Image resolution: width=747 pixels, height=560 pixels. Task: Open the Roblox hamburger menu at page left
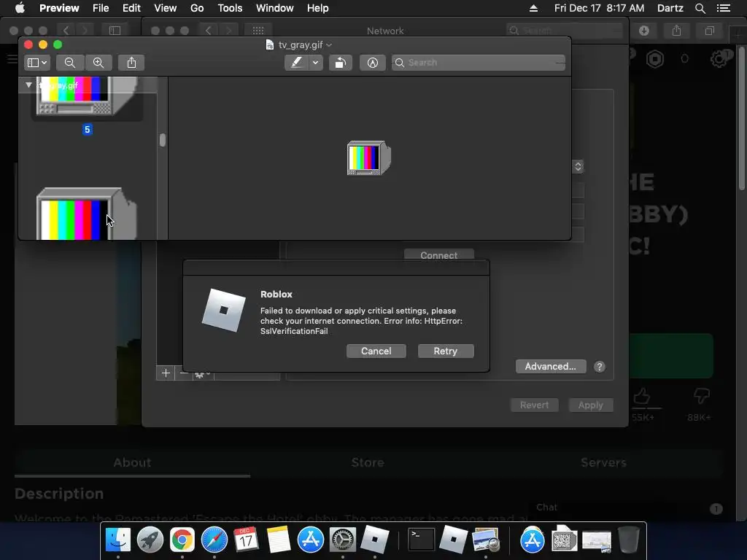point(12,59)
